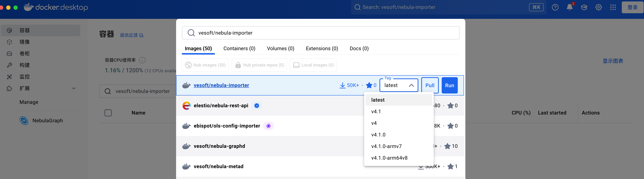Open the Learning center graduation-cap icon
644x179 pixels.
584,7
